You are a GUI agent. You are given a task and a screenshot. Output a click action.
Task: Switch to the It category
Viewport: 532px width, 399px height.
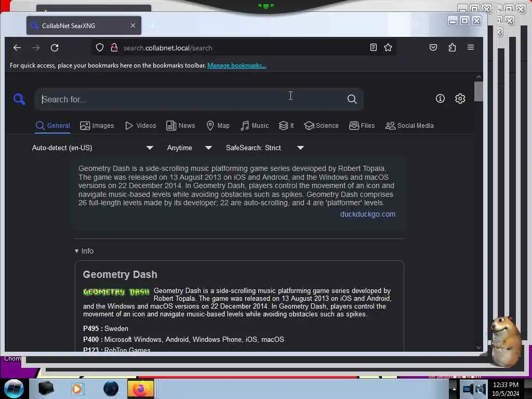tap(286, 126)
